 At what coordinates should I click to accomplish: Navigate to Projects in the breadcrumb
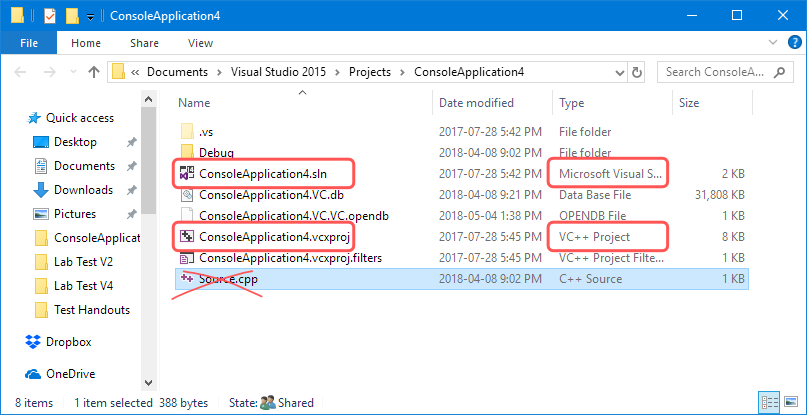[x=370, y=72]
